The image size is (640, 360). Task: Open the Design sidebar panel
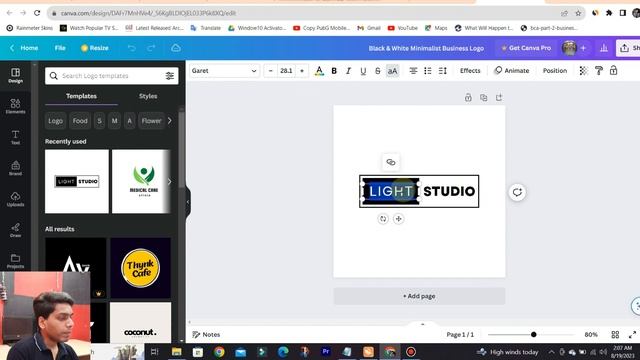[x=15, y=76]
